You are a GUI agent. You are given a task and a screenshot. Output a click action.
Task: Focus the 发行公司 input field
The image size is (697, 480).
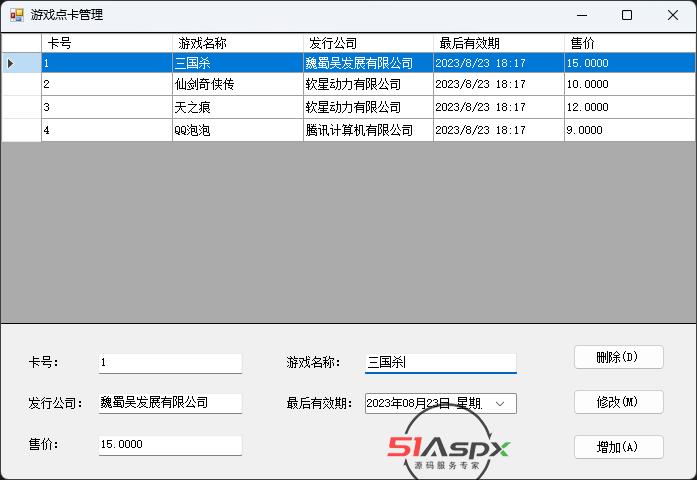(170, 403)
